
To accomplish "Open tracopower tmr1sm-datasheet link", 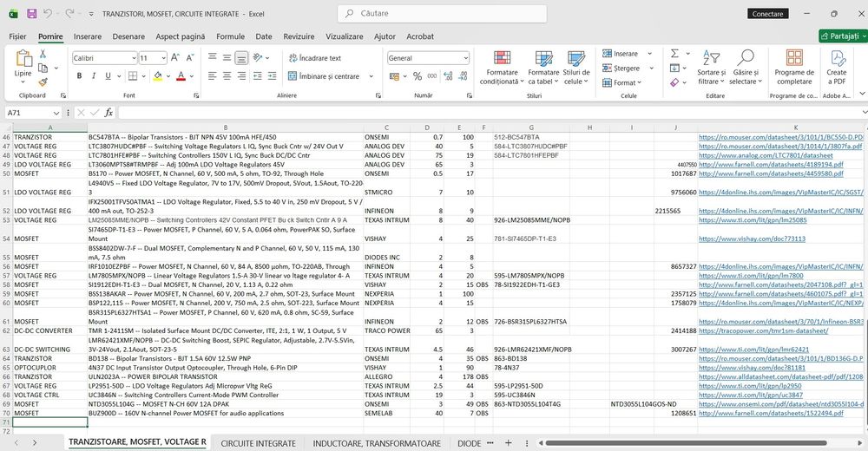I will tap(763, 331).
